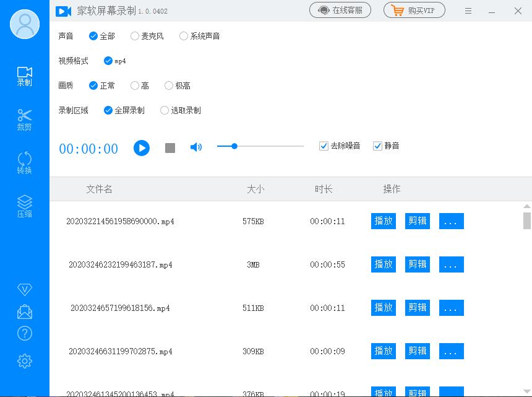The width and height of the screenshot is (532, 397).
Task: Edit (剪辑) the 309KB recording
Action: pyautogui.click(x=418, y=351)
